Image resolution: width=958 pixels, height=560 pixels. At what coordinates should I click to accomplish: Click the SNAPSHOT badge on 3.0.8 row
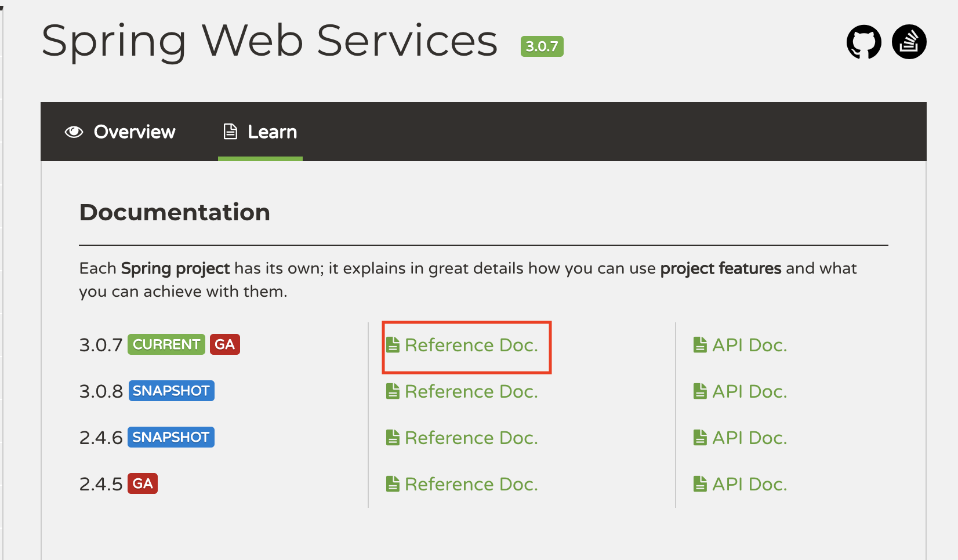(171, 391)
